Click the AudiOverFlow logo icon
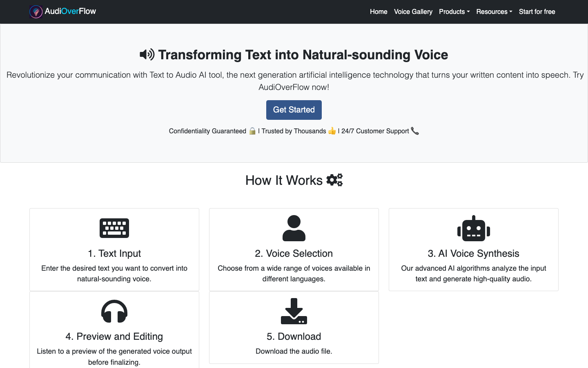The width and height of the screenshot is (588, 368). click(36, 12)
